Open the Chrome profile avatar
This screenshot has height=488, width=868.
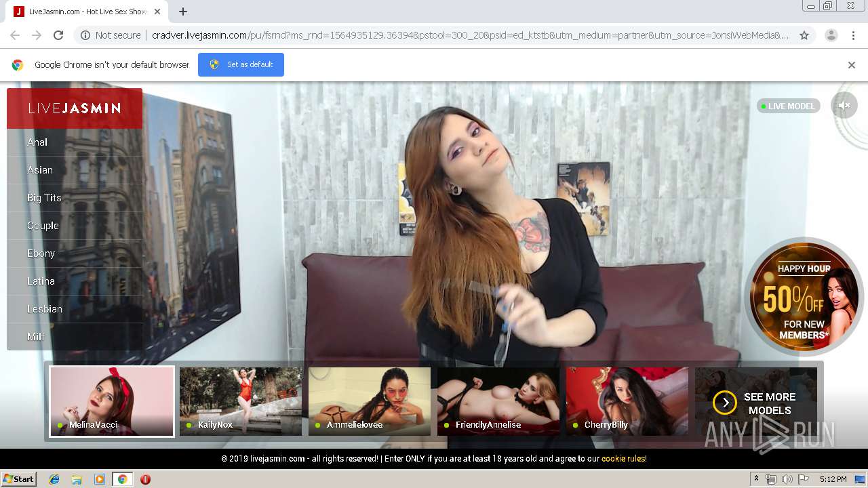pos(831,35)
